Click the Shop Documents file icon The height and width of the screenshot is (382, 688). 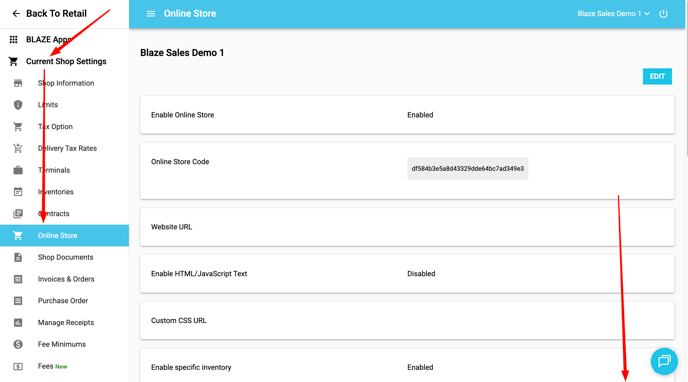click(18, 257)
